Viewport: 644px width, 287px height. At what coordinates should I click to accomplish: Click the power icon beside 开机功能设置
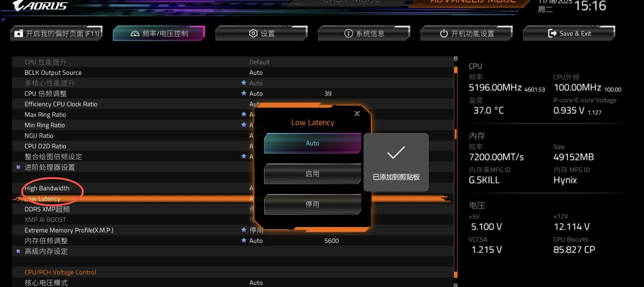coord(444,33)
